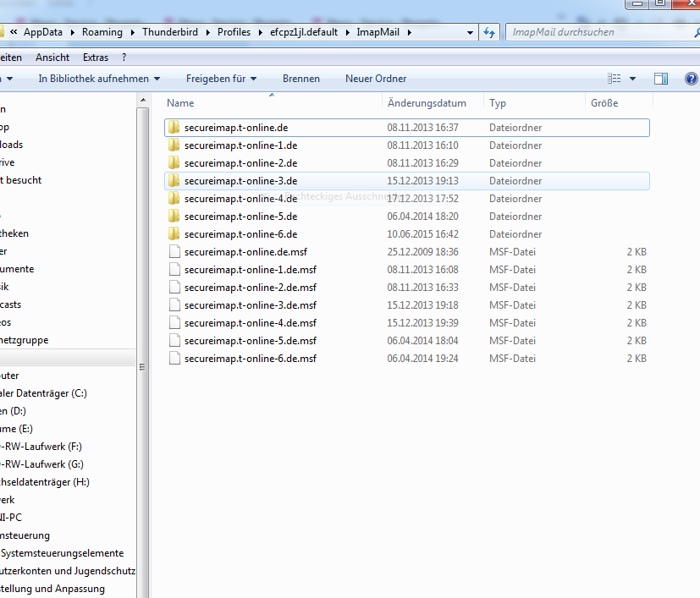This screenshot has width=700, height=598.
Task: Open In Bibliothek aufnehmen dropdown
Action: 99,79
